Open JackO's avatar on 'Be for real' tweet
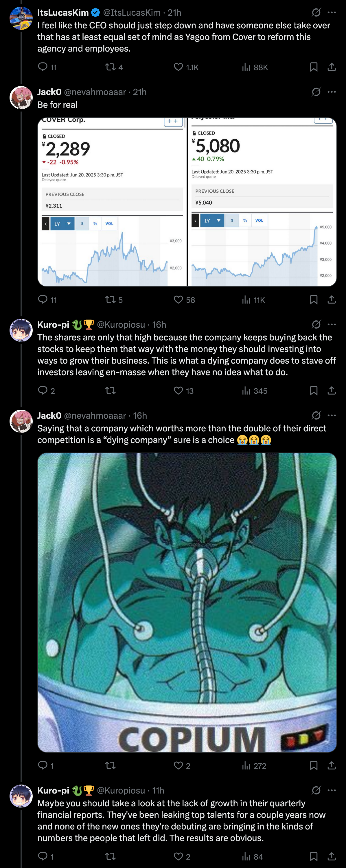 (21, 98)
